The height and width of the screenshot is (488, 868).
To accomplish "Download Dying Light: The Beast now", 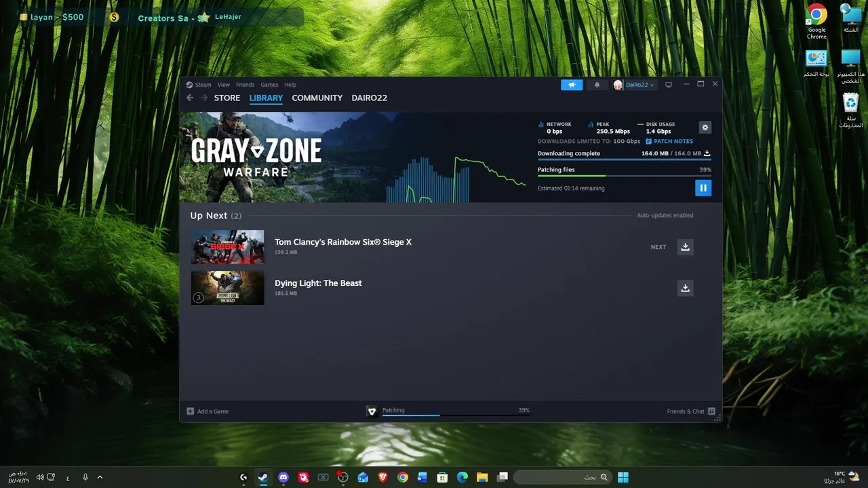I will (x=685, y=288).
